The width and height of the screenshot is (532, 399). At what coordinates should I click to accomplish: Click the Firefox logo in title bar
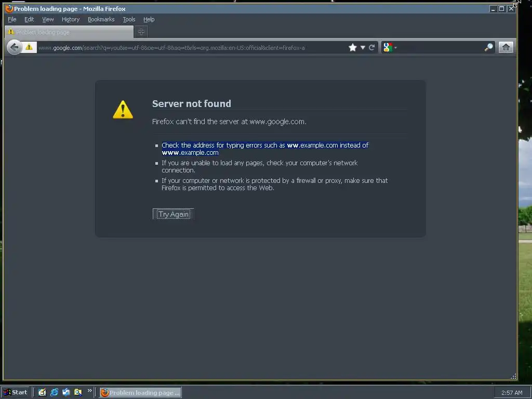(9, 8)
